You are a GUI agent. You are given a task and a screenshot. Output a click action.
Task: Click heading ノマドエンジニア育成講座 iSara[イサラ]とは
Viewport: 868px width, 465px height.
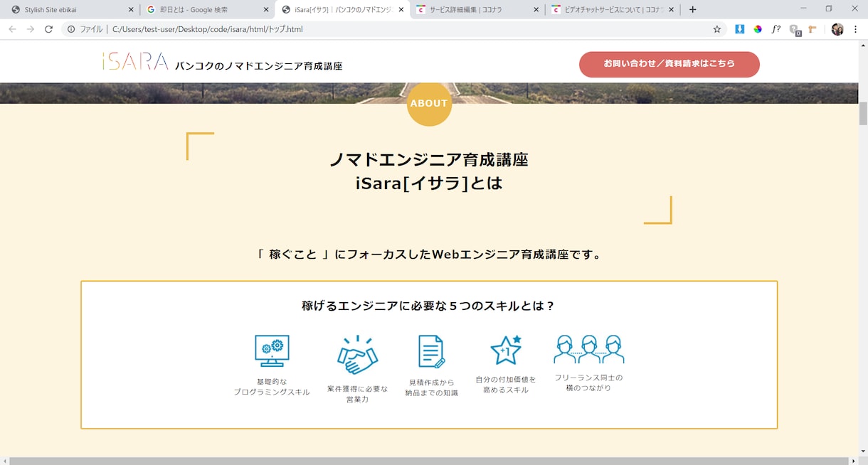tap(429, 171)
